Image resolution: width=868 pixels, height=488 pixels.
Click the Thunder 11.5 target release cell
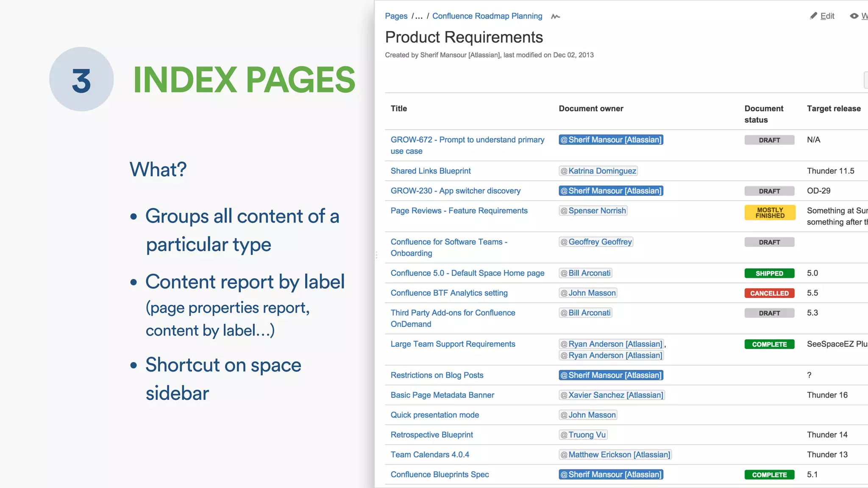830,171
